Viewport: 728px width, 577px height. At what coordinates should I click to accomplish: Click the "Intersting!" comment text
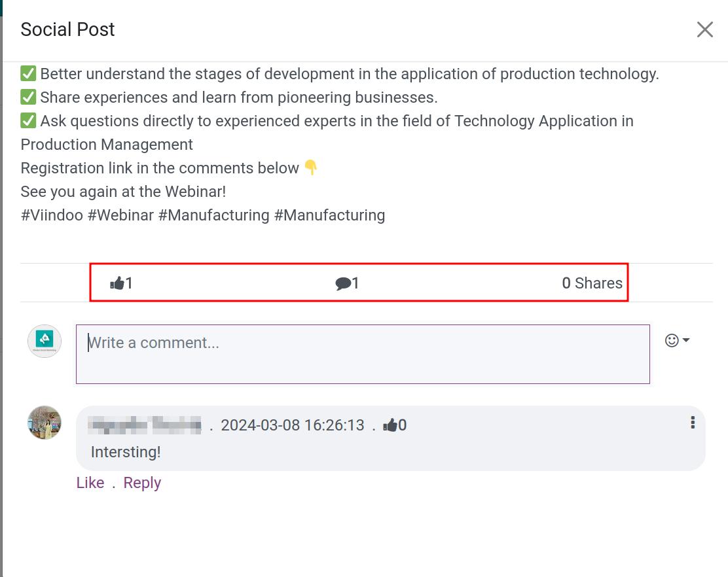point(126,452)
